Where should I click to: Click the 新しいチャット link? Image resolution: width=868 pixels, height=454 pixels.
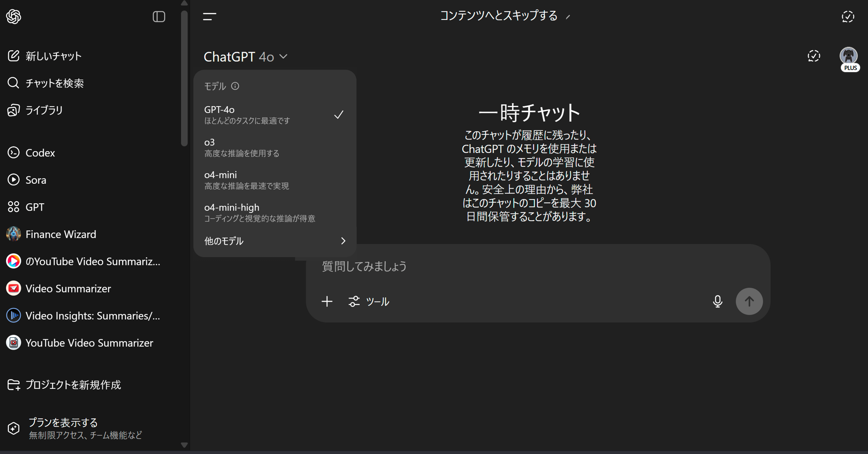[x=53, y=56]
